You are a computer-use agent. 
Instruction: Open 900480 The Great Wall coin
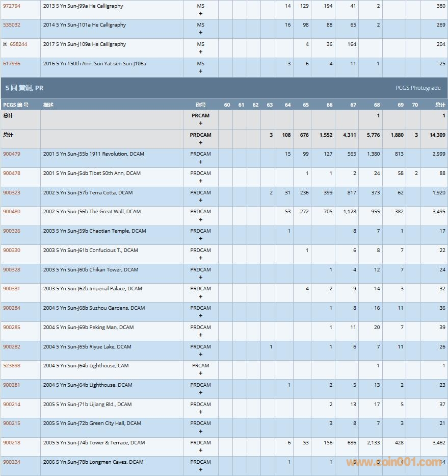(12, 212)
